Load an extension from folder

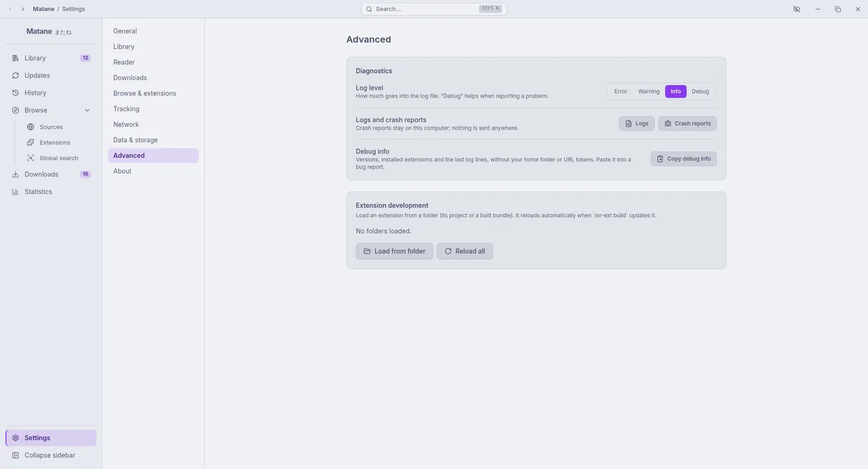point(395,251)
